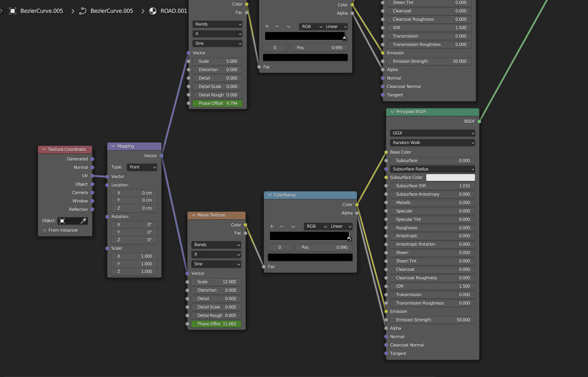Viewport: 588px width, 377px height.
Task: Click the curve data icon in breadcrumb
Action: coord(83,11)
